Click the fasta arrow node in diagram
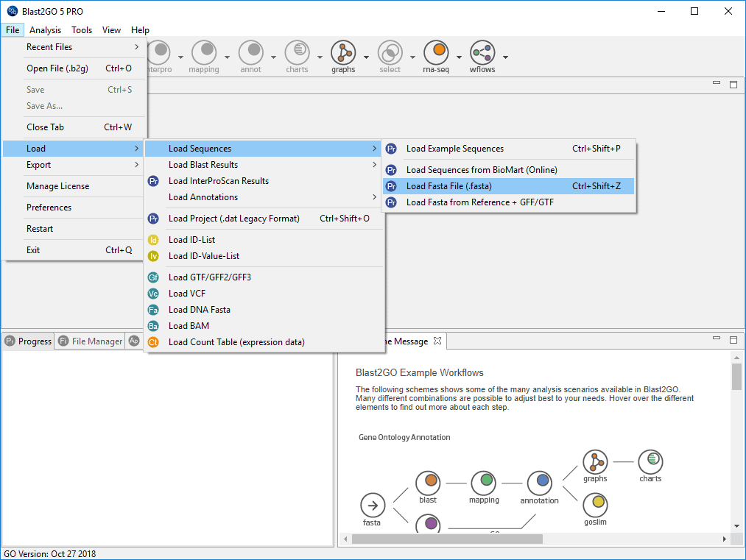This screenshot has width=746, height=560. 373,505
